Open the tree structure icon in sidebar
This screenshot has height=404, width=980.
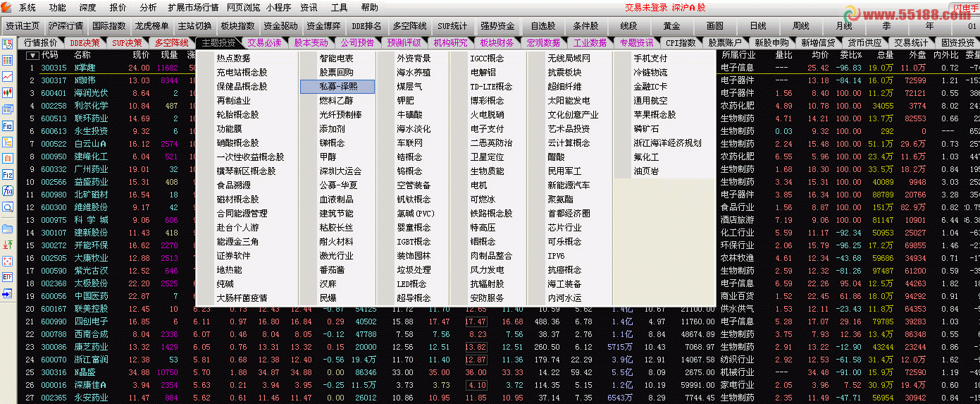pyautogui.click(x=8, y=142)
